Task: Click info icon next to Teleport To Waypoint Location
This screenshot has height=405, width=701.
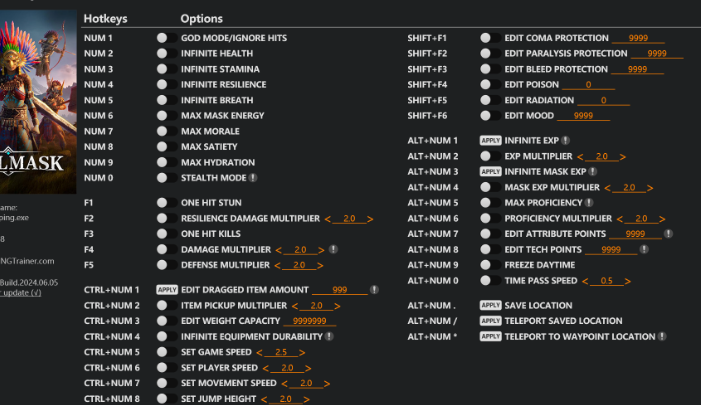Action: pos(661,337)
